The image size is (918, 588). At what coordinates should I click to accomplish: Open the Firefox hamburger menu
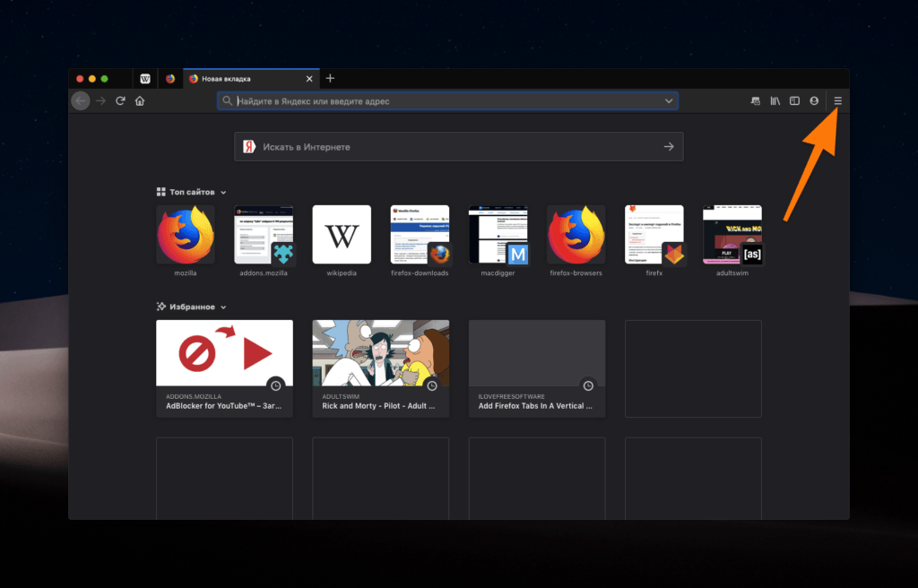click(838, 100)
